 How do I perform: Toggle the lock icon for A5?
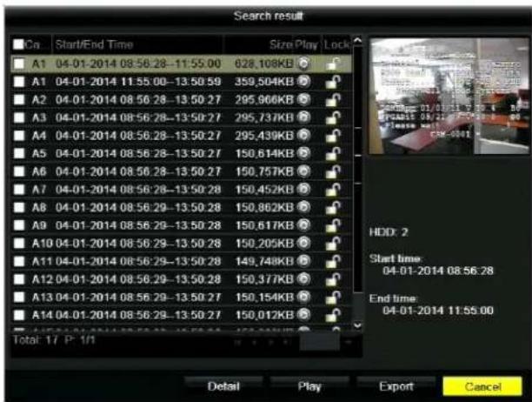tap(333, 153)
